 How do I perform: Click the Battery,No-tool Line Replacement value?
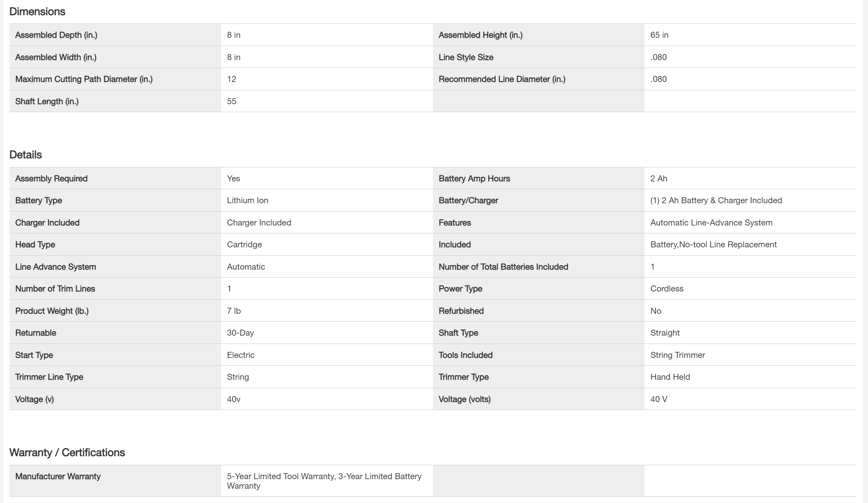713,245
